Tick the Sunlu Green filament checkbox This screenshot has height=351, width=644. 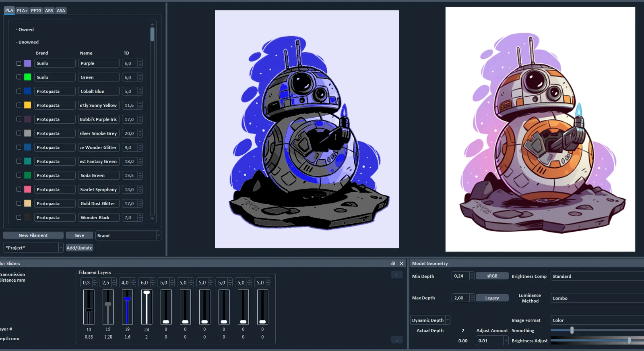pyautogui.click(x=19, y=77)
